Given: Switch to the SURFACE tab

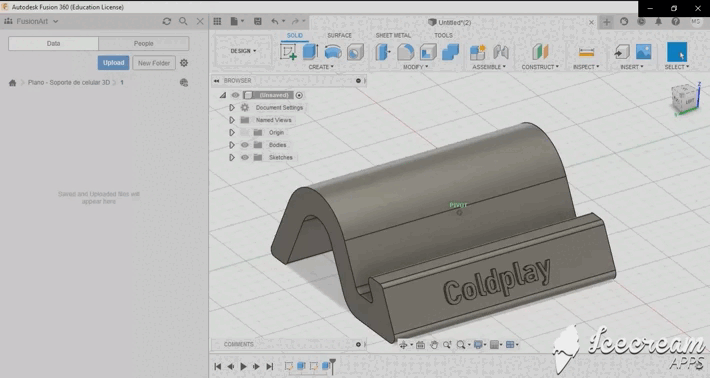Looking at the screenshot, I should 340,35.
